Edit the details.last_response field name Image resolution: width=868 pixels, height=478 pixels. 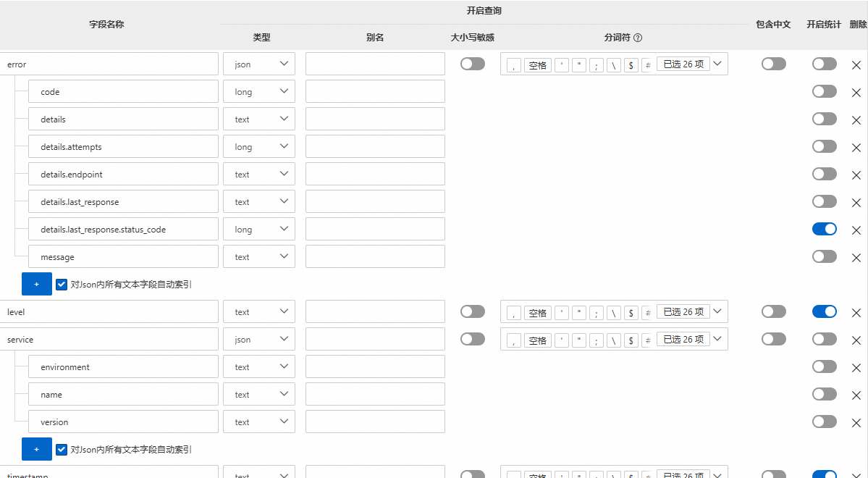pyautogui.click(x=124, y=201)
